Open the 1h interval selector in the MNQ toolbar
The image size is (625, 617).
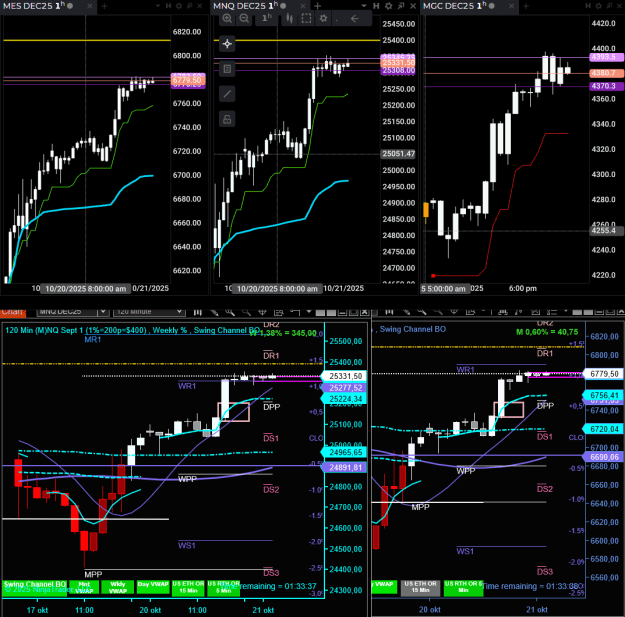[267, 18]
